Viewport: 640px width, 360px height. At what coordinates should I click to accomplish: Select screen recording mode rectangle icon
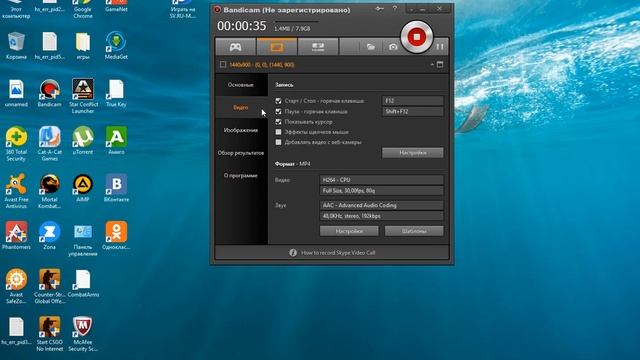[x=277, y=47]
